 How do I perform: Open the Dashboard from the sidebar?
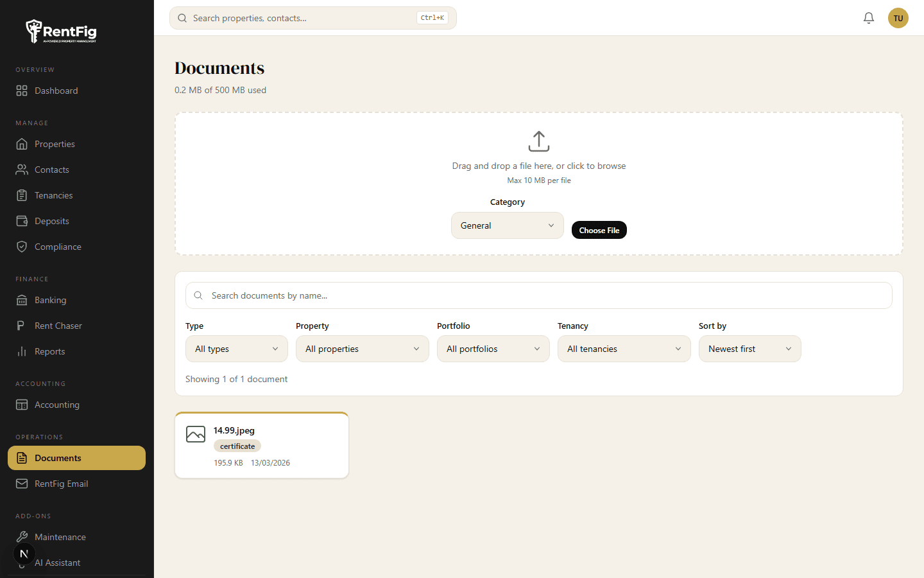point(56,91)
